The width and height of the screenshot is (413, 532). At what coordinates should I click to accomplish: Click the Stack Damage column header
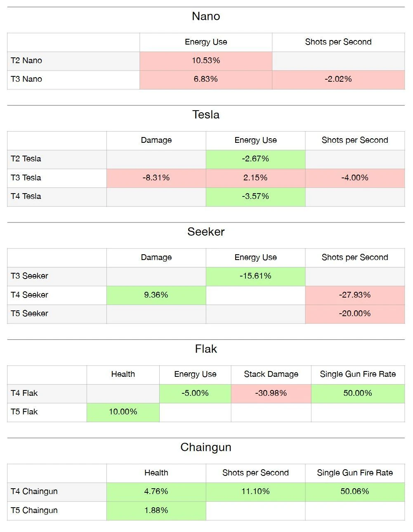[271, 374]
